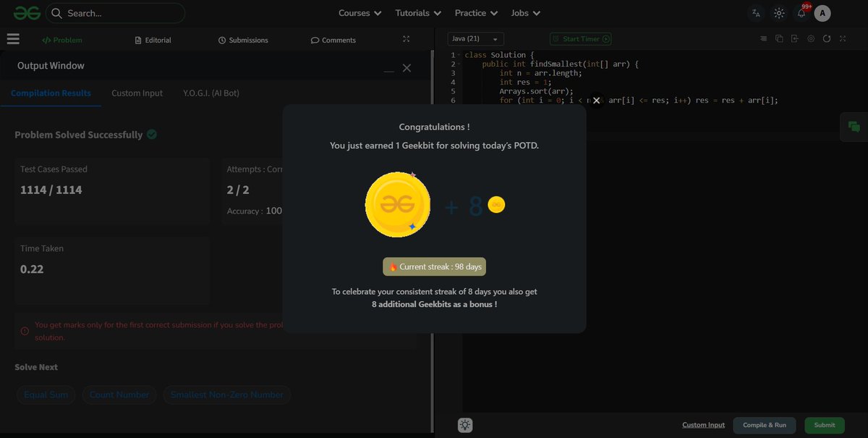Viewport: 868px width, 438px height.
Task: Click the '8 additional Geekbits as a bonus' text
Action: (434, 304)
